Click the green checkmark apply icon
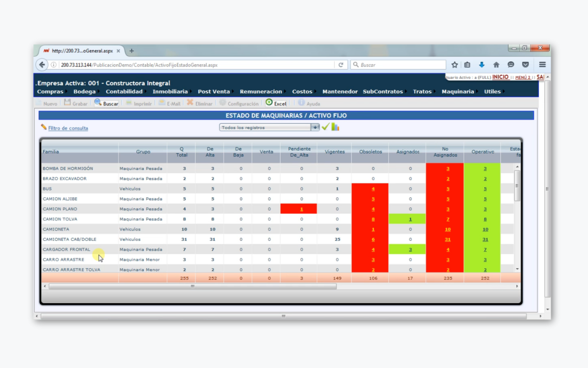Screen dimensions: 588x368 [x=325, y=127]
